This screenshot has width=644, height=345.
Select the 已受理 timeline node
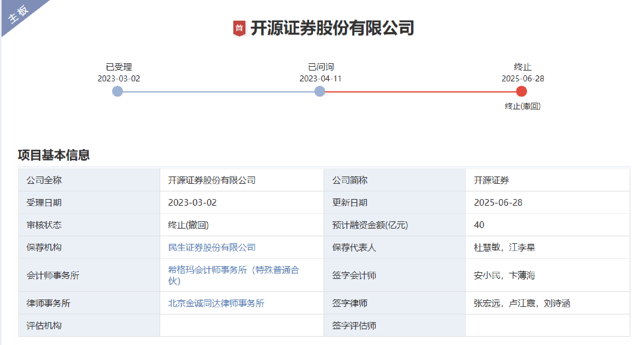pos(118,92)
